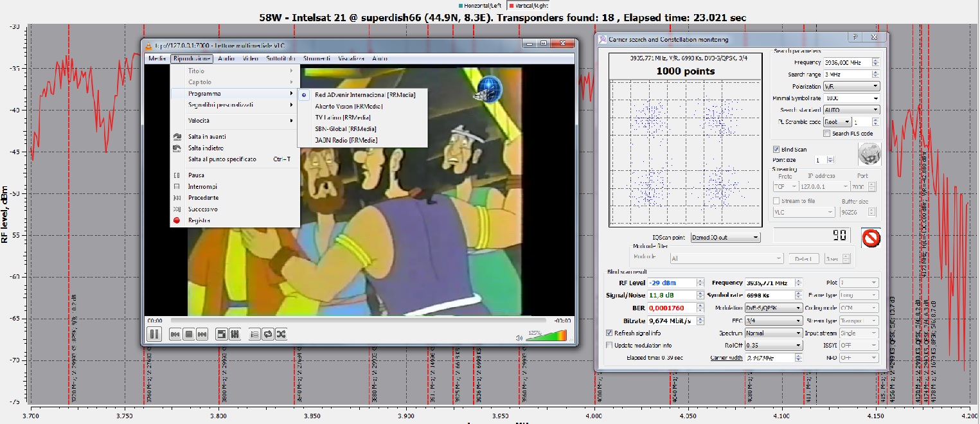Toggle the Blind Scan checkbox
The height and width of the screenshot is (424, 980).
[776, 149]
